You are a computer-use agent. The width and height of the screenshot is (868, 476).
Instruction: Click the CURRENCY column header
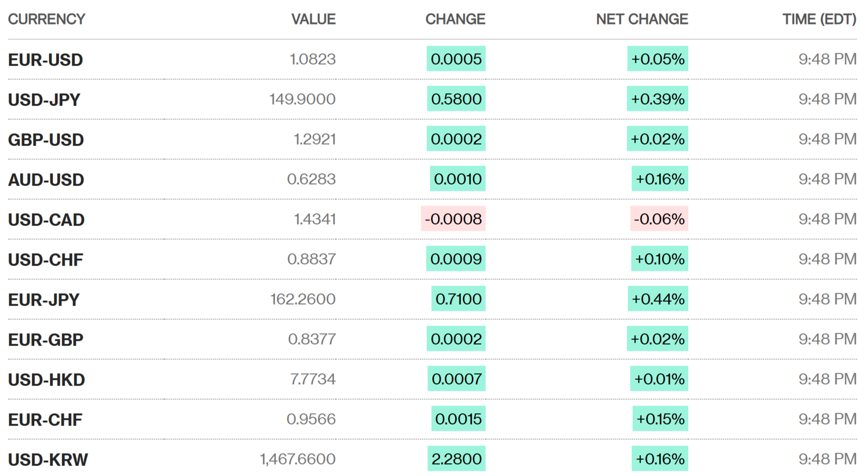click(47, 19)
